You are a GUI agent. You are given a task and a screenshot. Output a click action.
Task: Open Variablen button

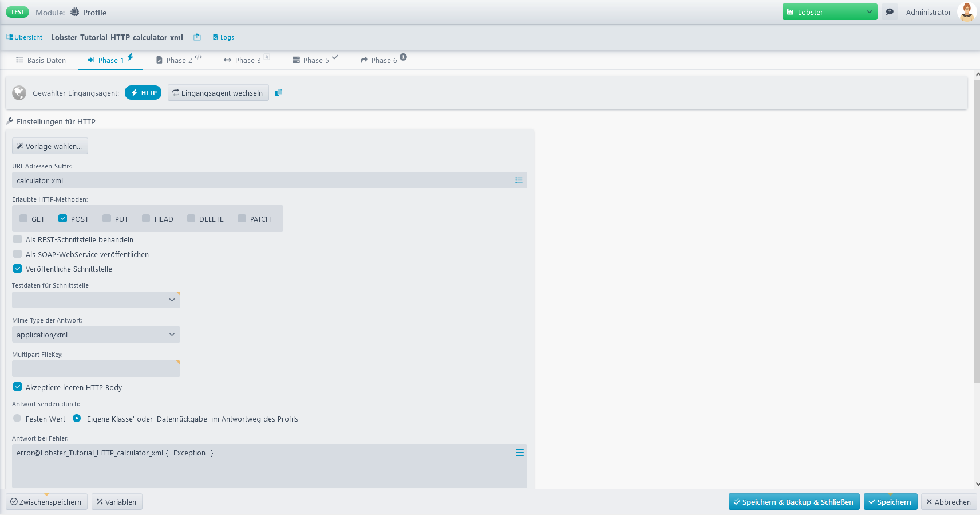click(117, 502)
